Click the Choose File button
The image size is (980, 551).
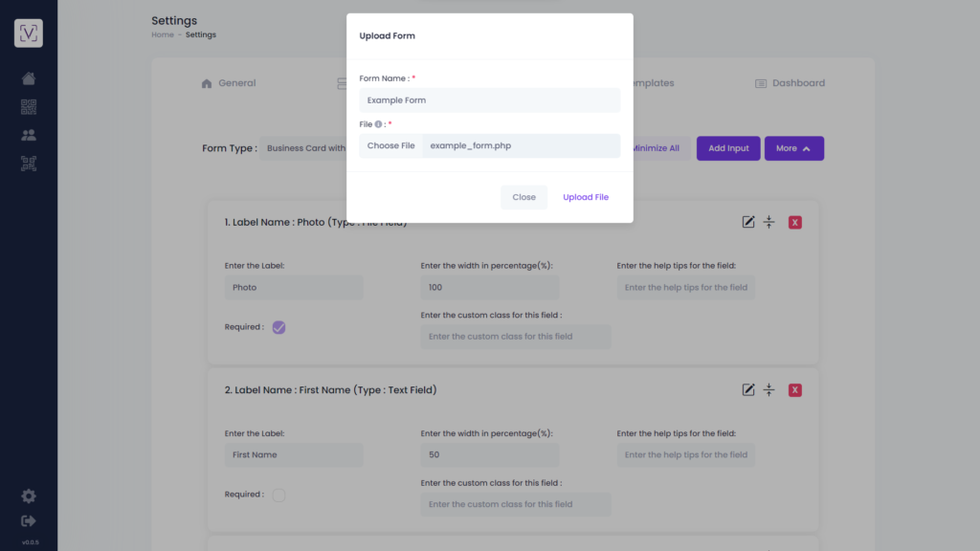click(390, 145)
